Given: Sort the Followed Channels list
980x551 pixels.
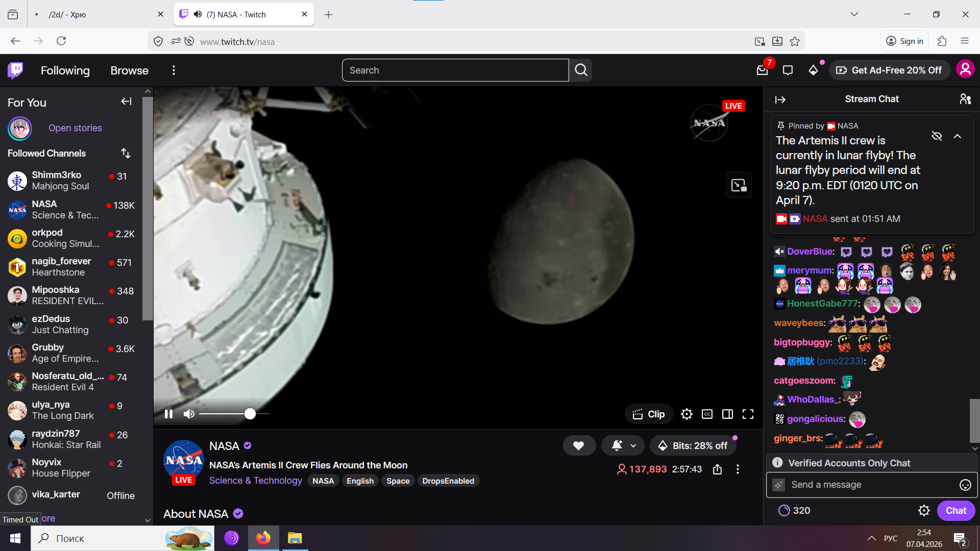Looking at the screenshot, I should point(126,153).
